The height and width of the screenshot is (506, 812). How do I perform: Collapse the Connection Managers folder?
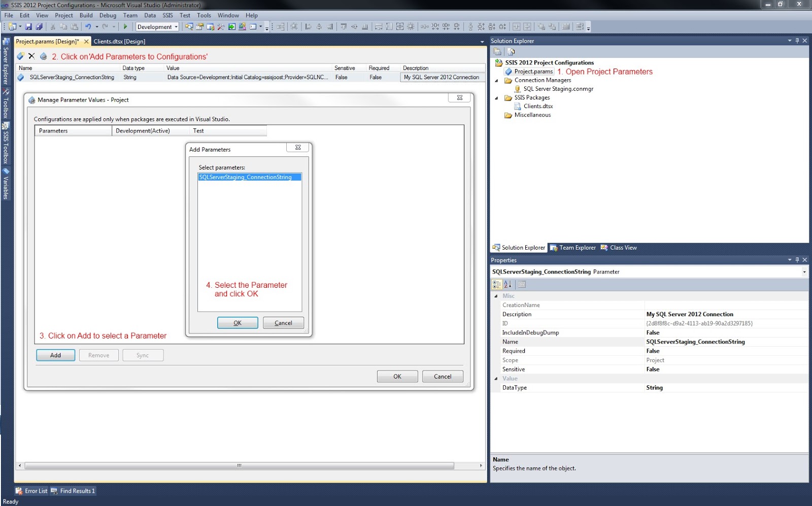coord(496,81)
